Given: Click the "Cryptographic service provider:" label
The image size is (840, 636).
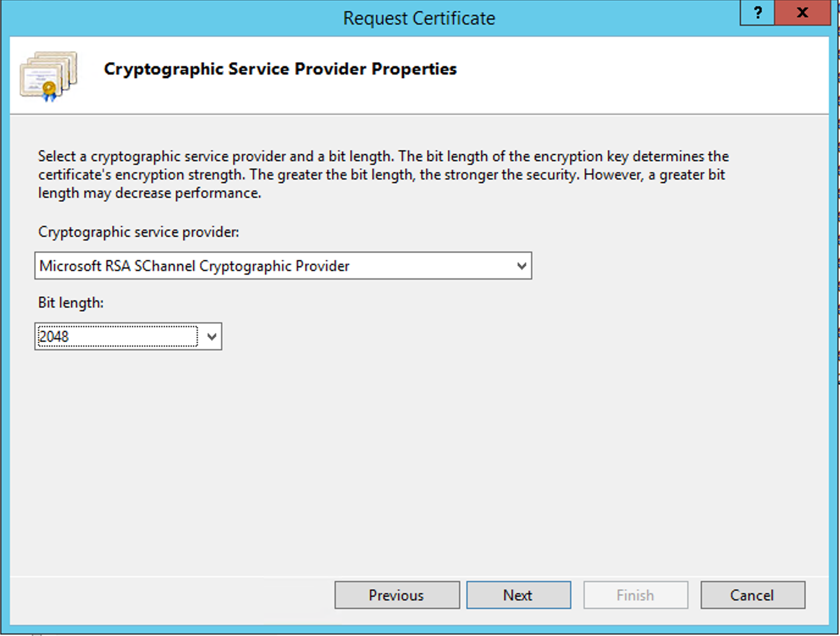Looking at the screenshot, I should click(139, 232).
